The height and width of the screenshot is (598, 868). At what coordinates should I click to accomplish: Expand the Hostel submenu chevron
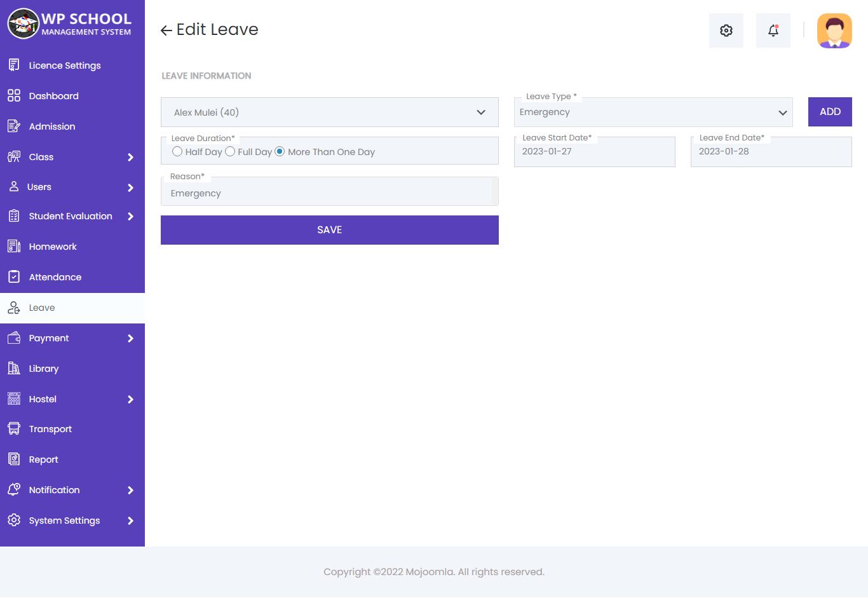click(x=130, y=399)
